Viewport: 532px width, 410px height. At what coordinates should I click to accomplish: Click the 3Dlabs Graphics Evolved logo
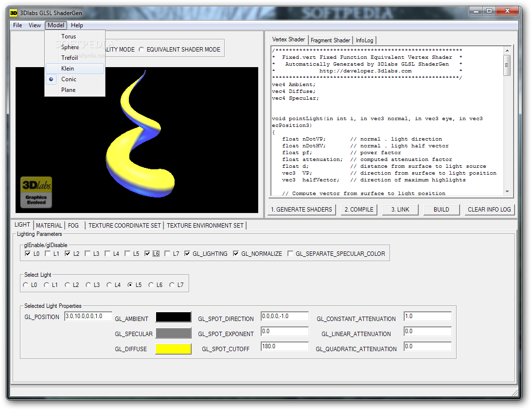point(36,192)
